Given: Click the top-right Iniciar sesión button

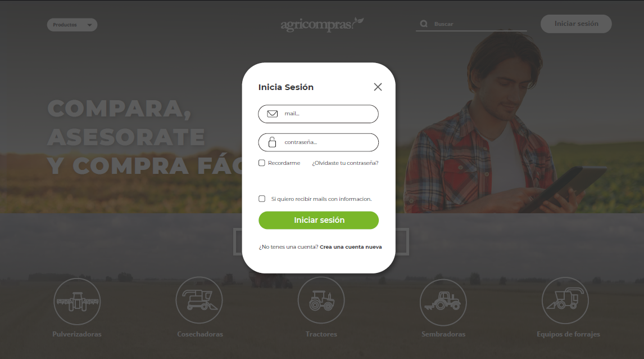Looking at the screenshot, I should point(576,24).
